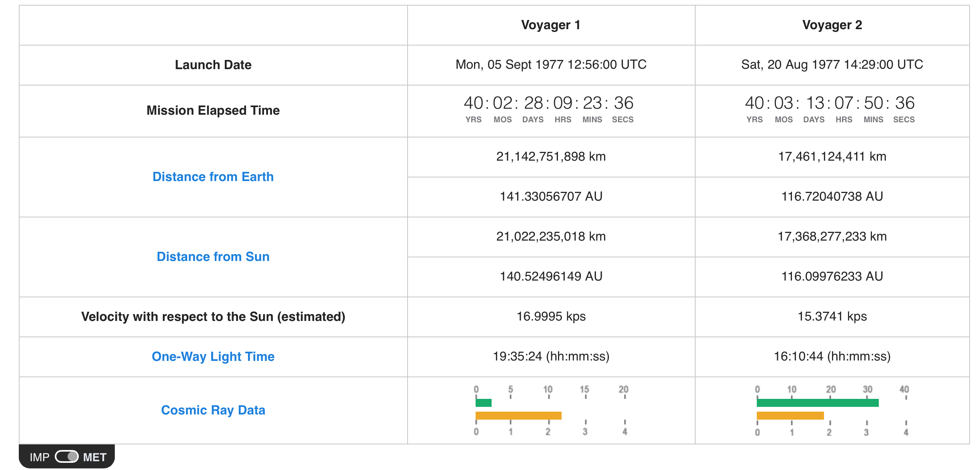Open the One-Way Light Time link
The width and height of the screenshot is (980, 470).
point(213,356)
